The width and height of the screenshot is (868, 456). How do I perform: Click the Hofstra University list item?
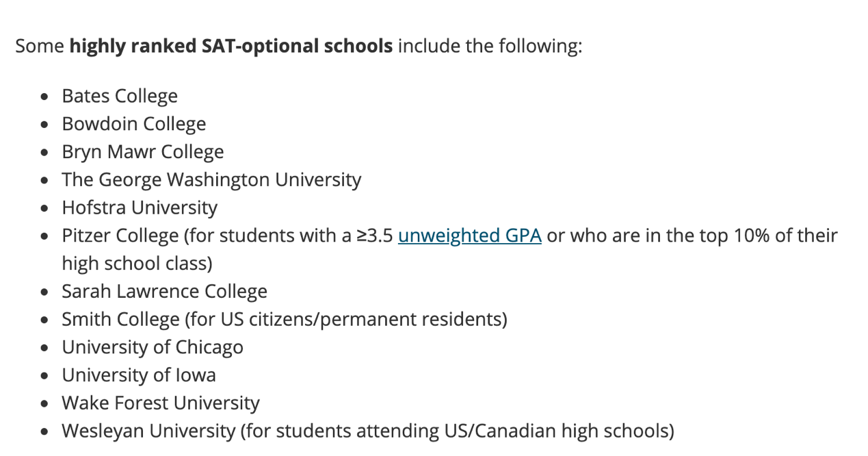click(x=140, y=207)
